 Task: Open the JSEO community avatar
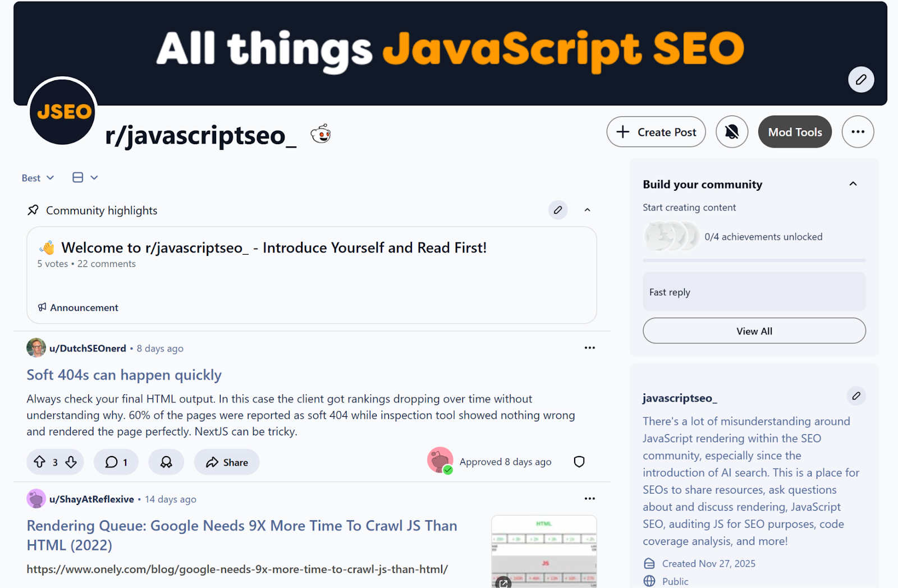click(62, 112)
